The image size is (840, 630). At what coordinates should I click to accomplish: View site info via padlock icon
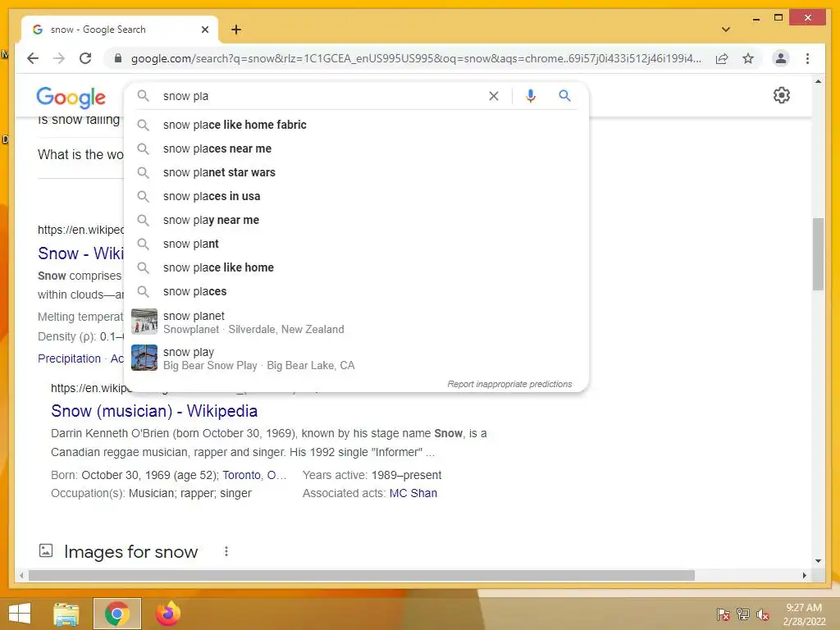point(118,58)
